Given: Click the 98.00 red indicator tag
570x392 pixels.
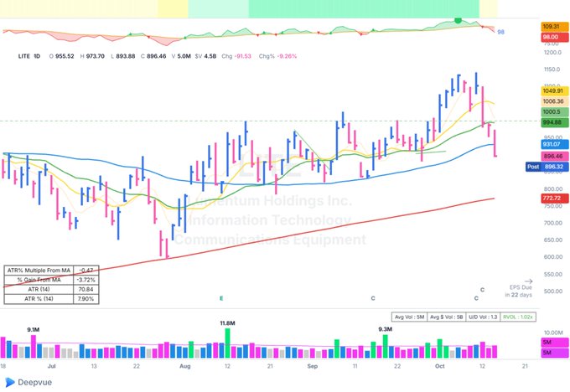Looking at the screenshot, I should tap(555, 37).
